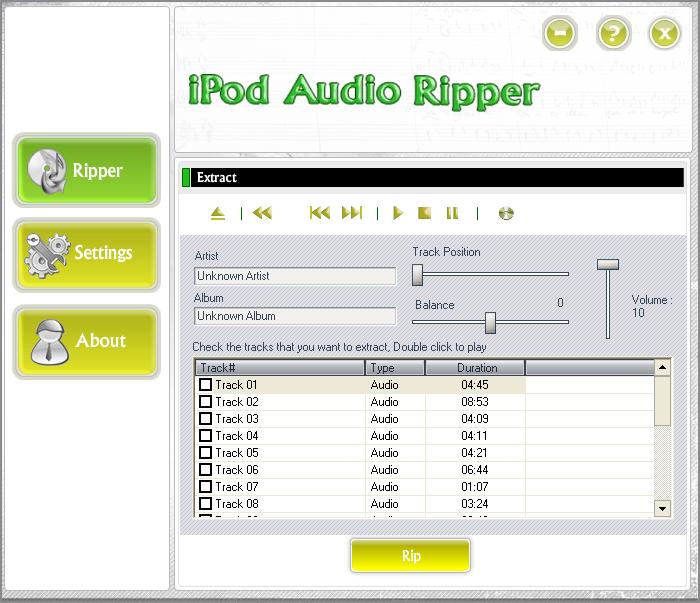Click the Balance slider handle

(490, 323)
